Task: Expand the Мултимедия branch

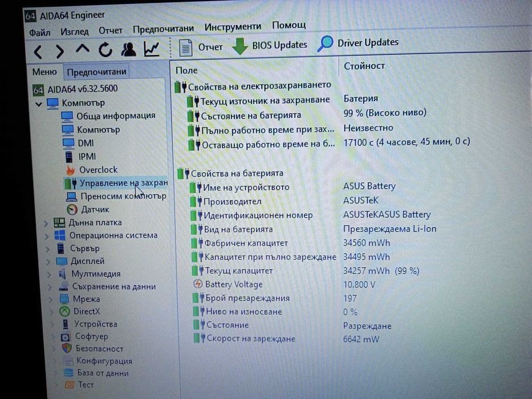Action: click(50, 275)
